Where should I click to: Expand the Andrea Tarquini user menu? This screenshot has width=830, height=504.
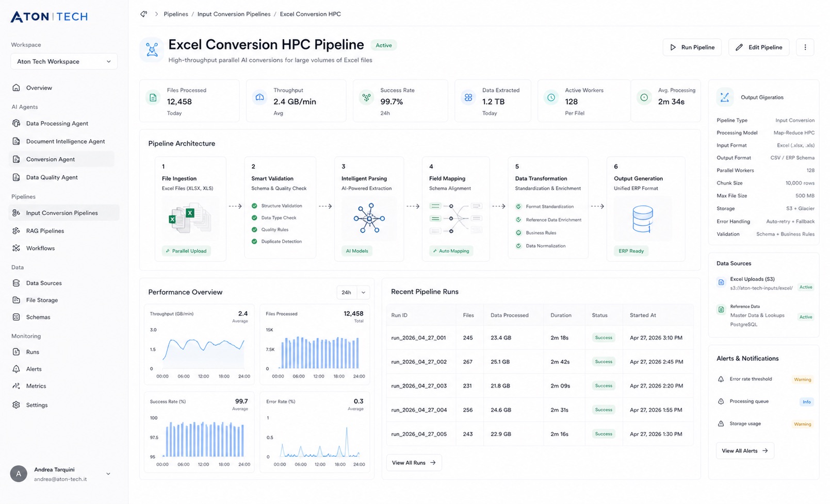point(108,474)
